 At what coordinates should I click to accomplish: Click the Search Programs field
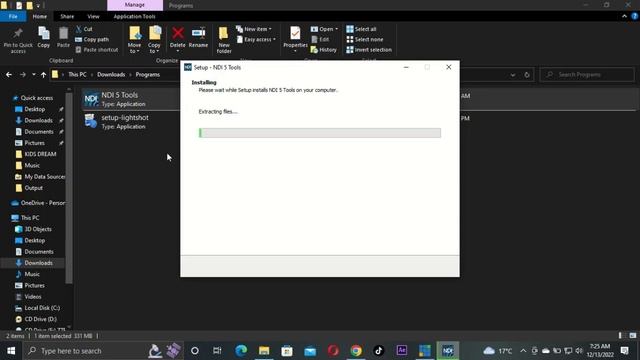[587, 75]
